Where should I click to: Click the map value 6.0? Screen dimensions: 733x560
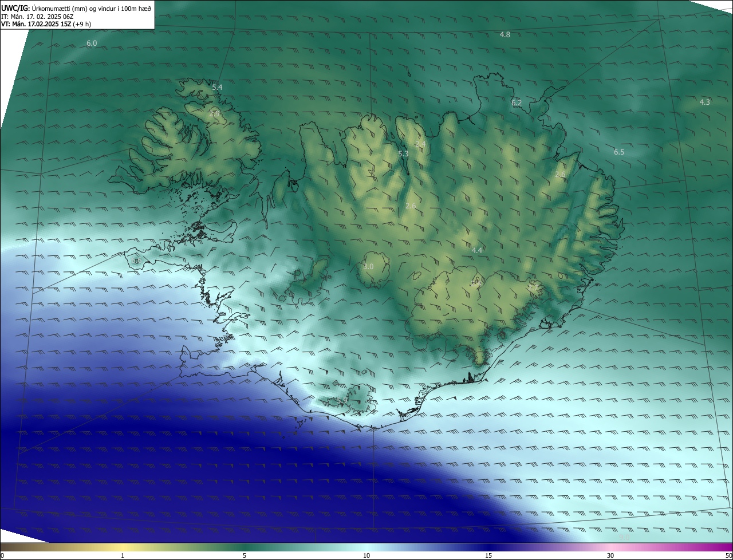[x=92, y=44]
